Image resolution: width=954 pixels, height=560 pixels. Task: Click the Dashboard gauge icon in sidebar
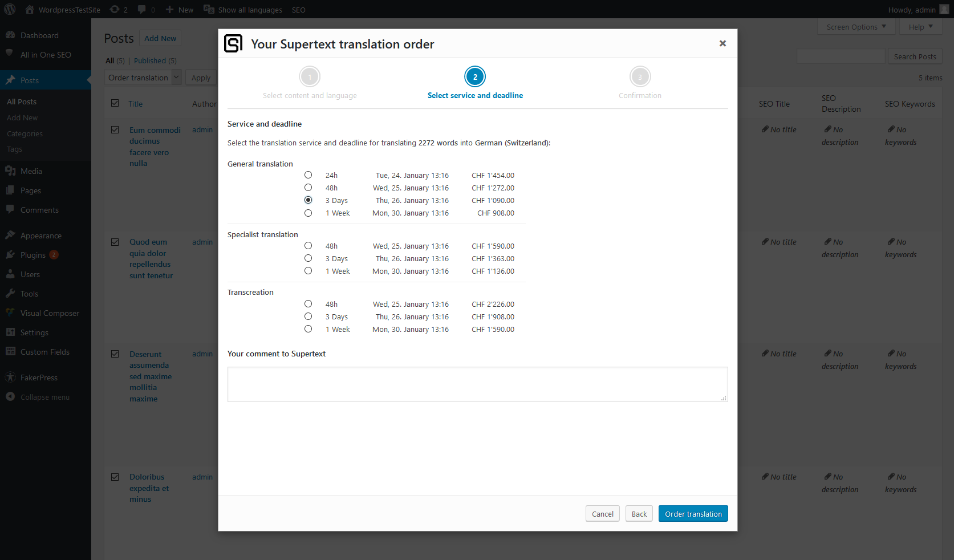(x=10, y=35)
